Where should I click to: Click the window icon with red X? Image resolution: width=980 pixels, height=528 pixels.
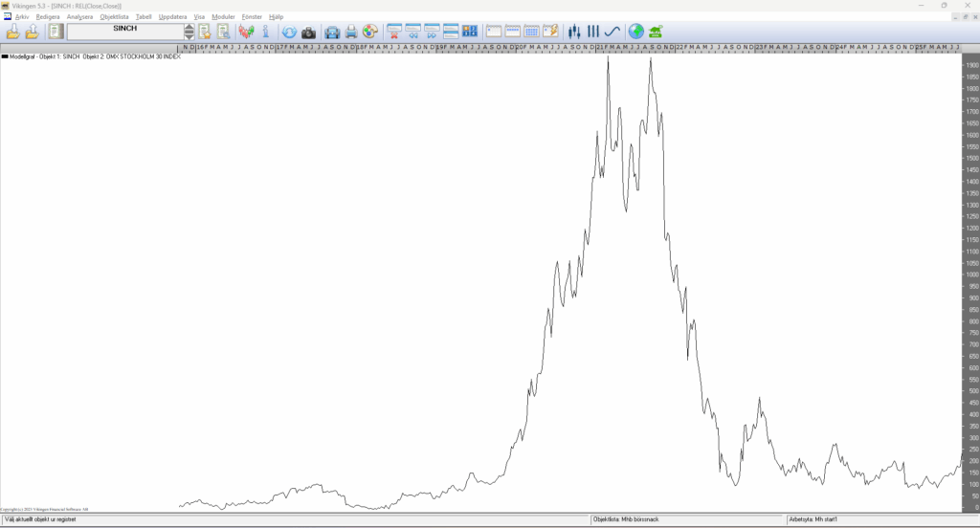tap(394, 32)
